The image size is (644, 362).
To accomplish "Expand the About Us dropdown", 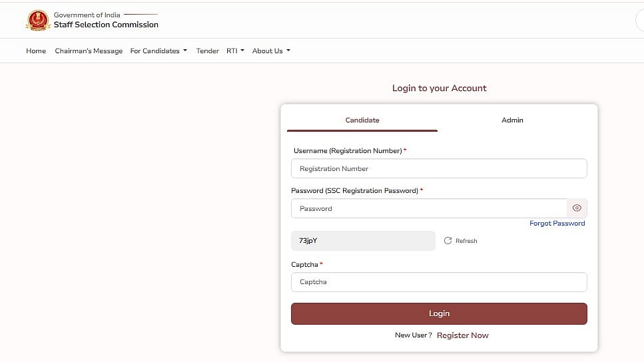I will [271, 51].
